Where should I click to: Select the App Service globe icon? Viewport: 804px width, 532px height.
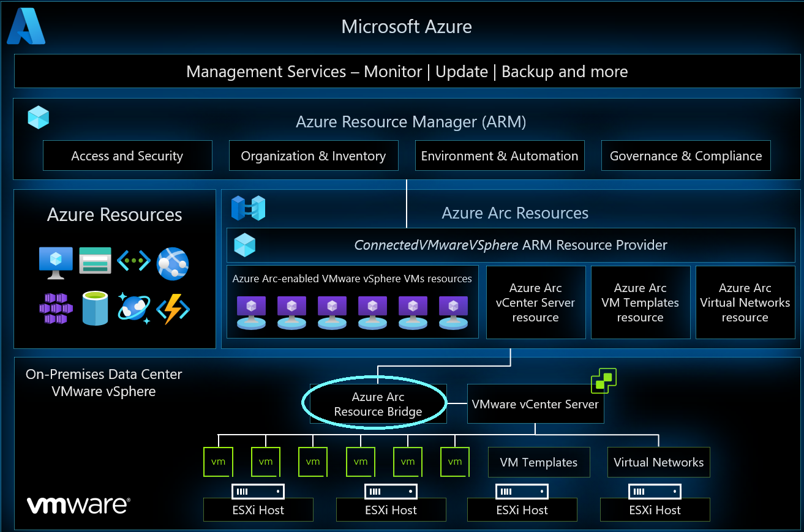pyautogui.click(x=173, y=264)
